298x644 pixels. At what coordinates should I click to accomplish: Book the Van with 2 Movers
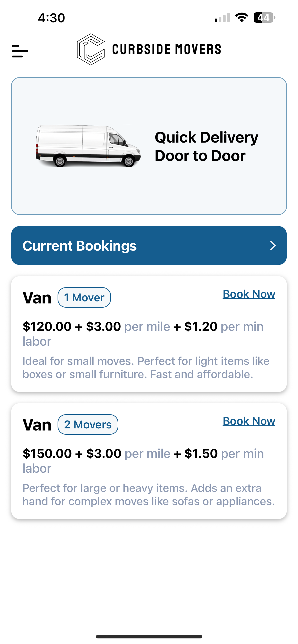pyautogui.click(x=249, y=421)
